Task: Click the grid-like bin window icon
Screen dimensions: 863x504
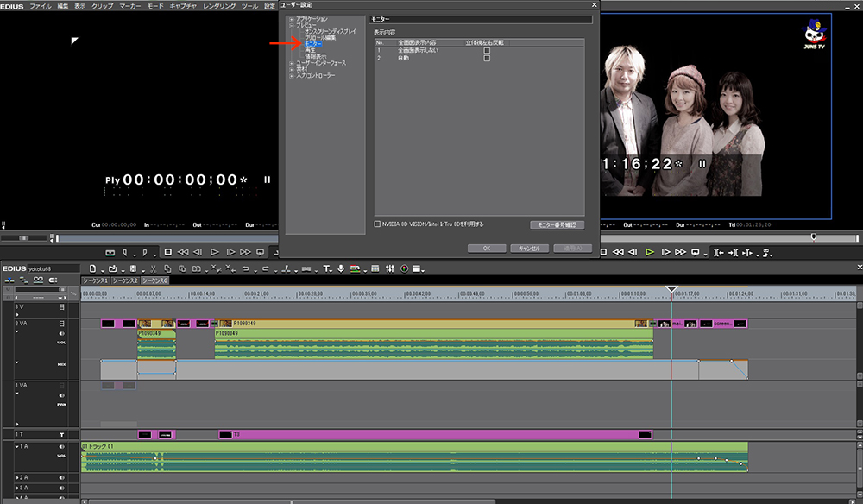Action: pos(375,268)
